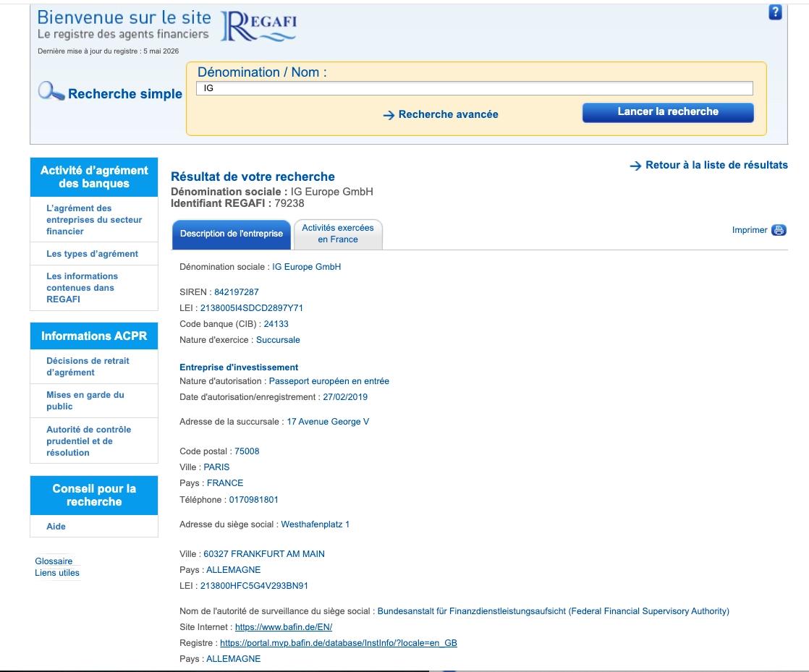Open Les types d'agrément menu item
The image size is (809, 672).
(94, 254)
